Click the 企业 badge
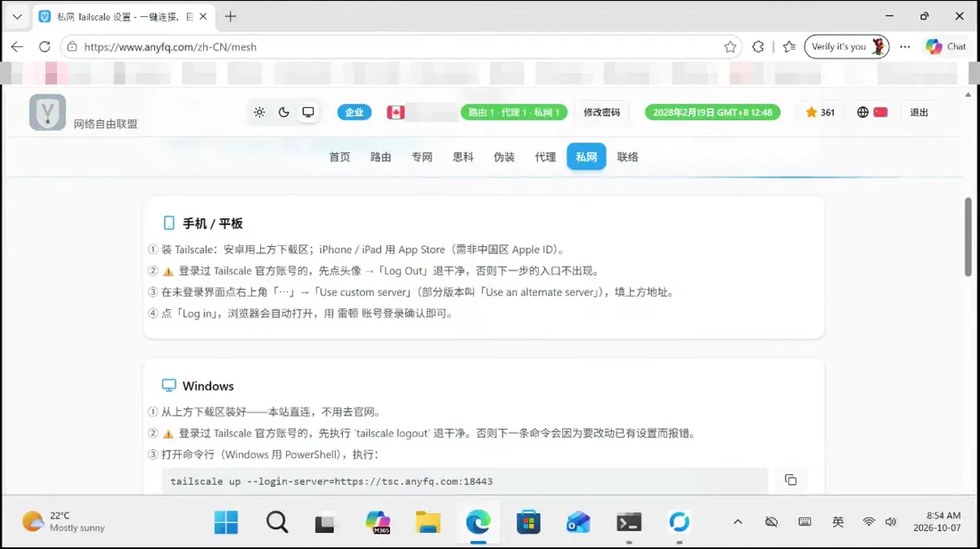Screen dimensions: 980x549 tap(355, 112)
